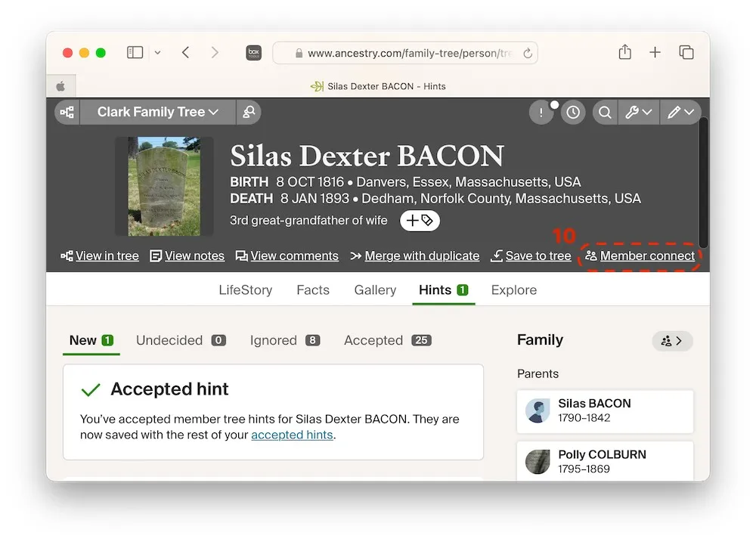The width and height of the screenshot is (756, 542).
Task: Click the gravestone profile photo
Action: click(x=164, y=187)
